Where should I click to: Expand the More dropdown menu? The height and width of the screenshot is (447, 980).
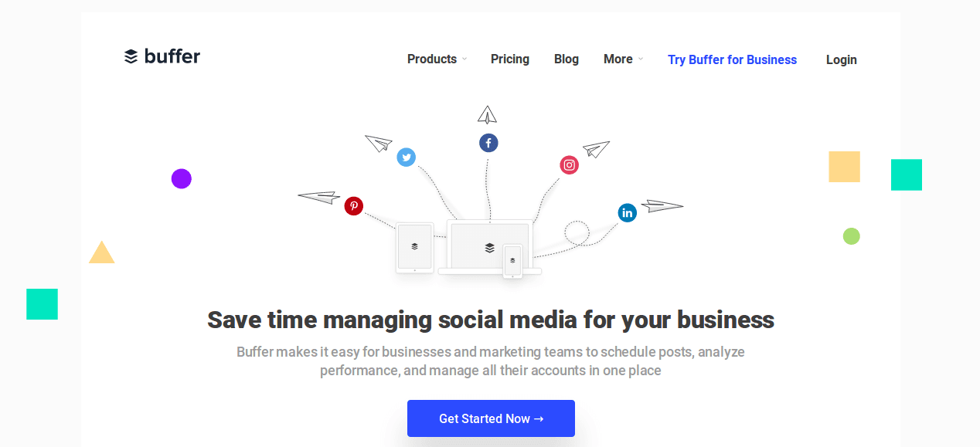(618, 59)
